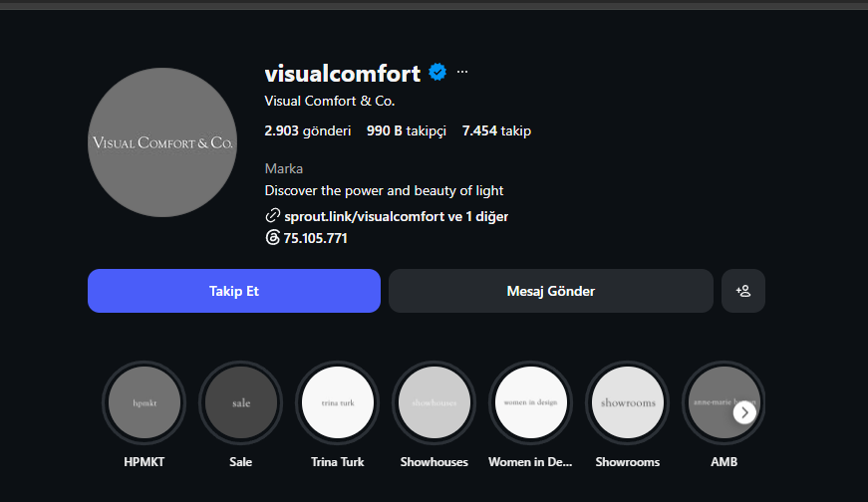View the 7.454 takip following list
This screenshot has height=502, width=868.
click(x=496, y=131)
